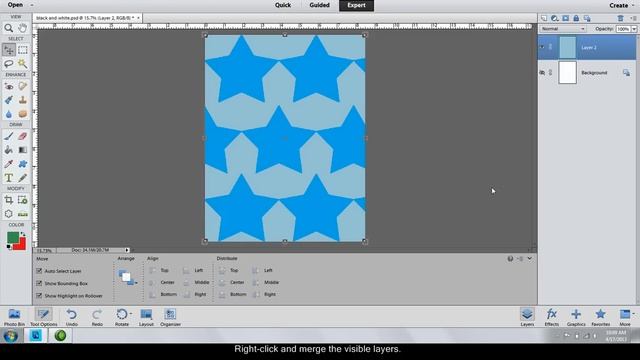Toggle the Photo Bin panel
Image resolution: width=640 pixels, height=360 pixels.
pyautogui.click(x=14, y=317)
